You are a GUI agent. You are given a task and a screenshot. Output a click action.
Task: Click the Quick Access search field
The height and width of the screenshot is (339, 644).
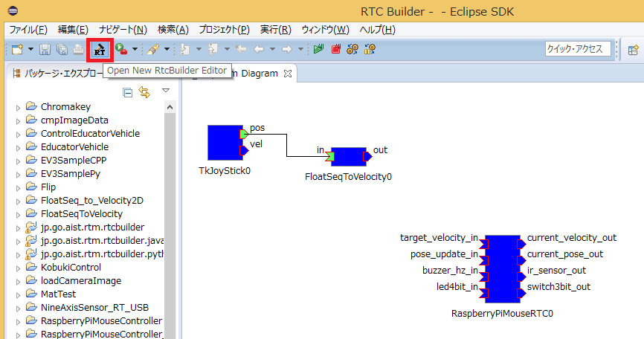578,49
